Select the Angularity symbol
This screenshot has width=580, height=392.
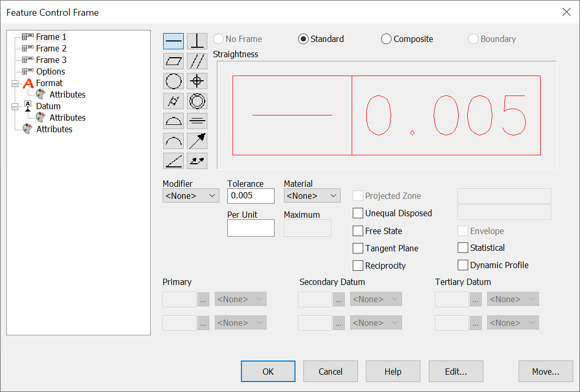[x=173, y=161]
